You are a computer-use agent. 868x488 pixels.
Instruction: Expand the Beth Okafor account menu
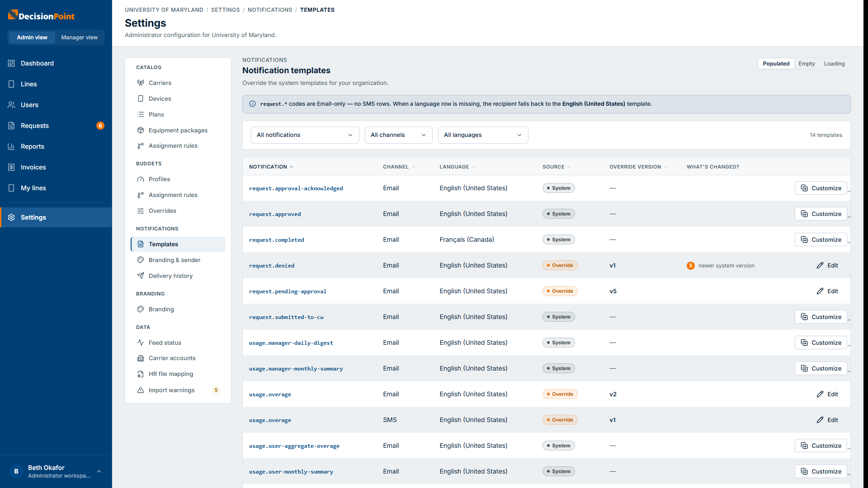click(x=56, y=471)
